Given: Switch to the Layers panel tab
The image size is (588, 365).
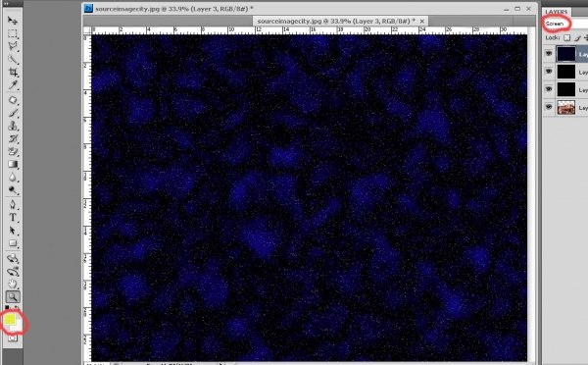Looking at the screenshot, I should (557, 12).
